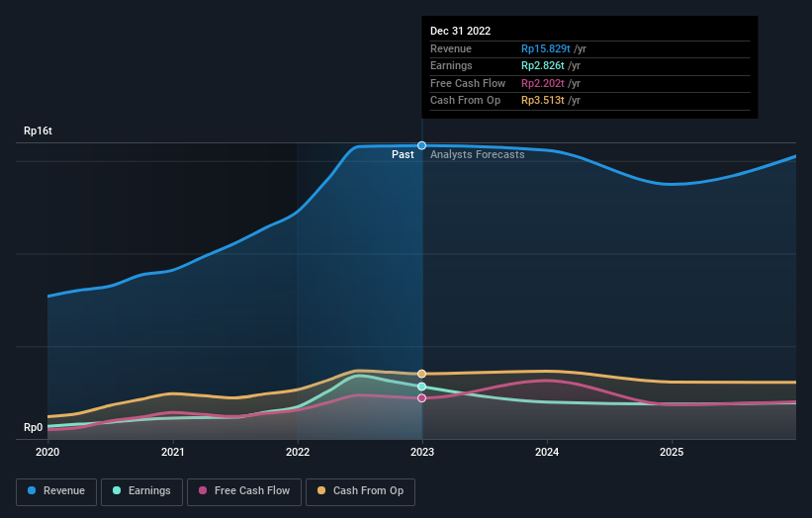Toggle the Revenue legend series

56,491
